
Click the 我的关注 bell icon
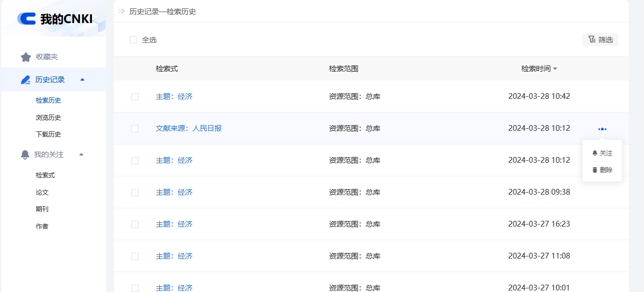[x=25, y=155]
